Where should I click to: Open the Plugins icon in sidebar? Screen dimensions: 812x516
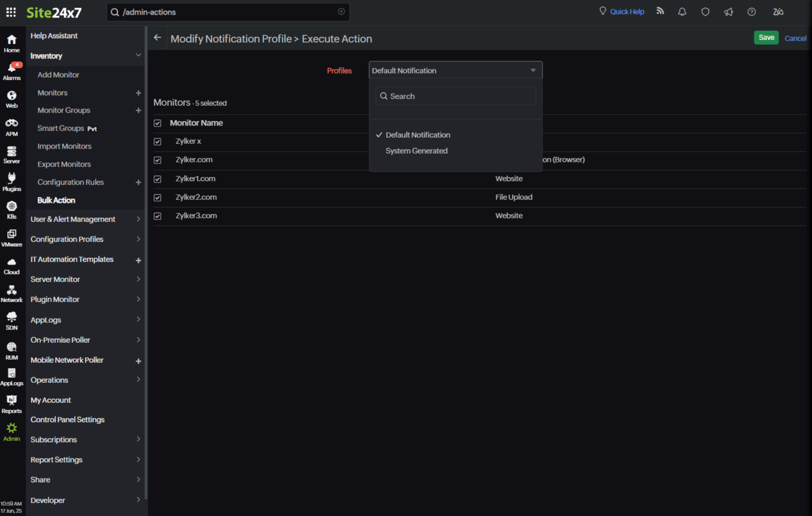11,182
